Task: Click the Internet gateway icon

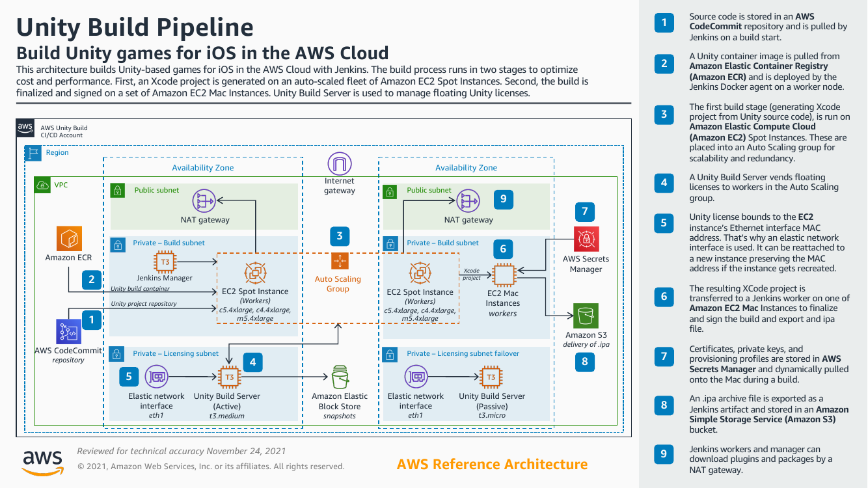Action: coord(339,163)
